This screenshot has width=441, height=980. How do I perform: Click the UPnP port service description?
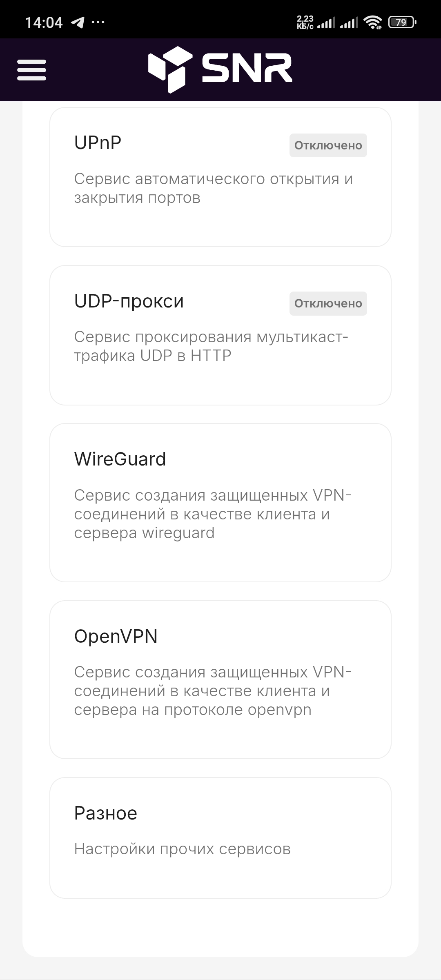pos(213,188)
